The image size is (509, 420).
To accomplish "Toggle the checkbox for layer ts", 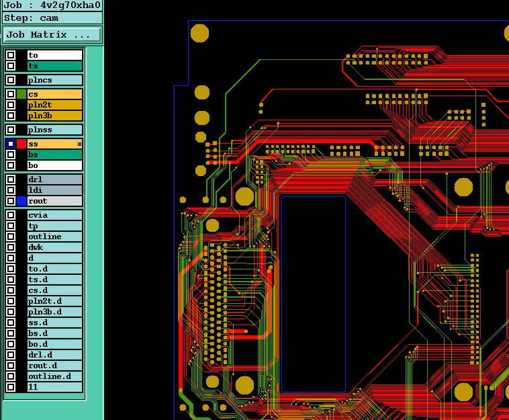I will tap(11, 66).
